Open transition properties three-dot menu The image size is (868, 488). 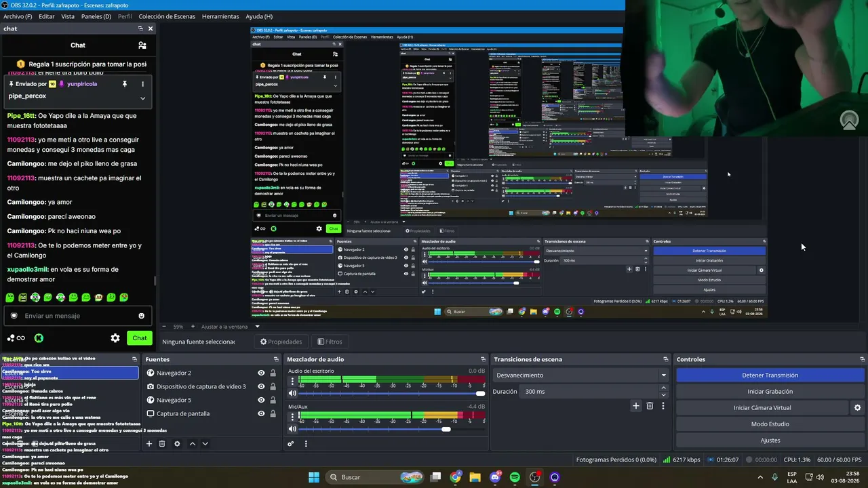[663, 406]
